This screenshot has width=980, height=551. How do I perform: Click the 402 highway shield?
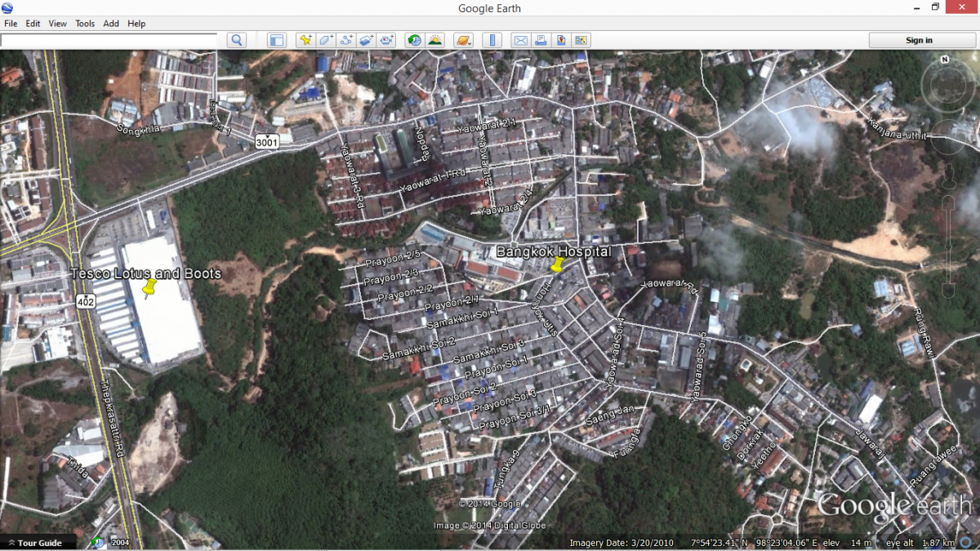pos(86,302)
